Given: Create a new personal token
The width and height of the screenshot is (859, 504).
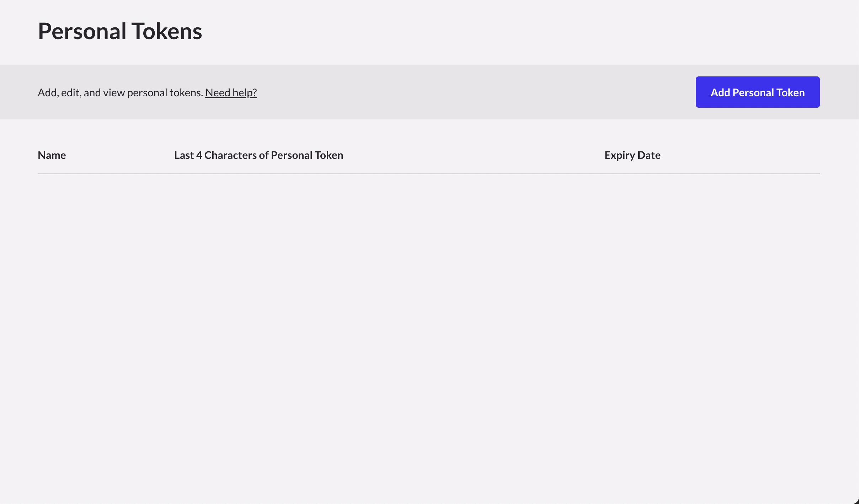Looking at the screenshot, I should pos(757,92).
